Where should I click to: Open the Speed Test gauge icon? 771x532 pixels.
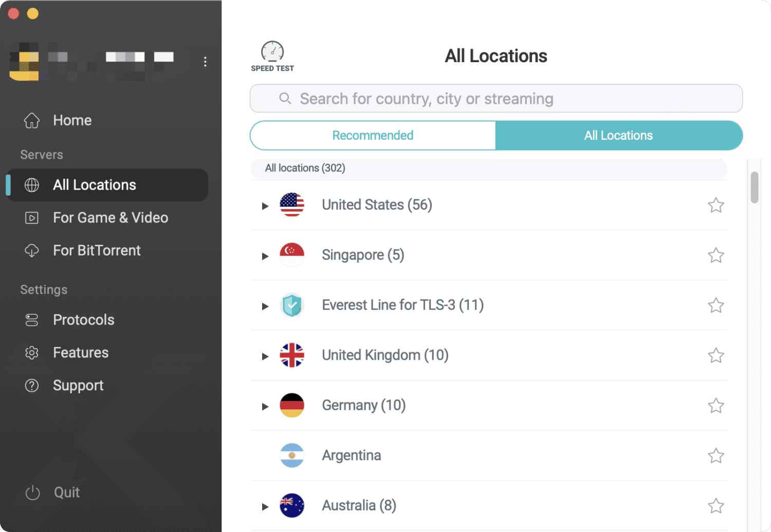coord(272,52)
